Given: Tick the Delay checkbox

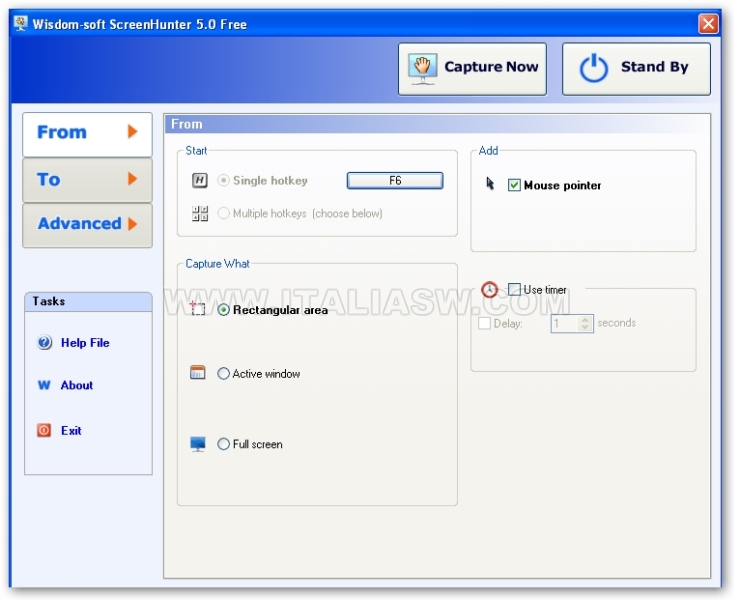Looking at the screenshot, I should pyautogui.click(x=484, y=323).
